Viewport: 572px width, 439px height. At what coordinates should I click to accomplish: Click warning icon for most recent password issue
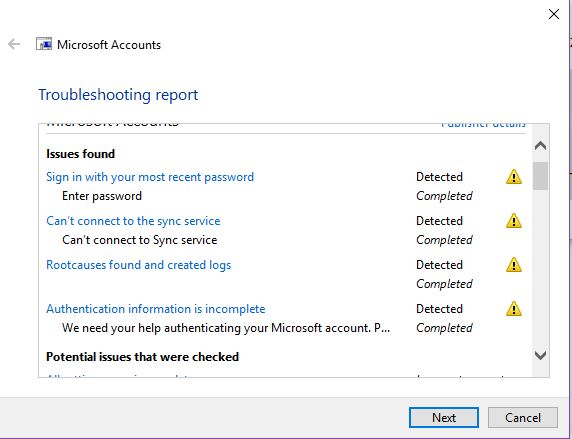click(x=514, y=177)
